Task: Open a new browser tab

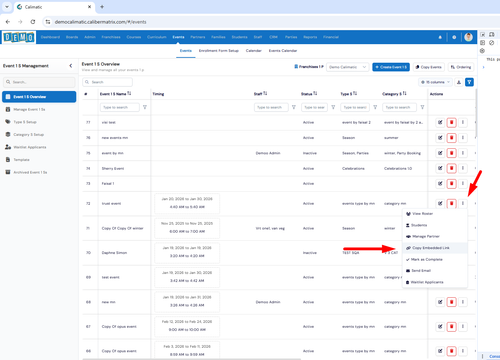Action: point(102,7)
